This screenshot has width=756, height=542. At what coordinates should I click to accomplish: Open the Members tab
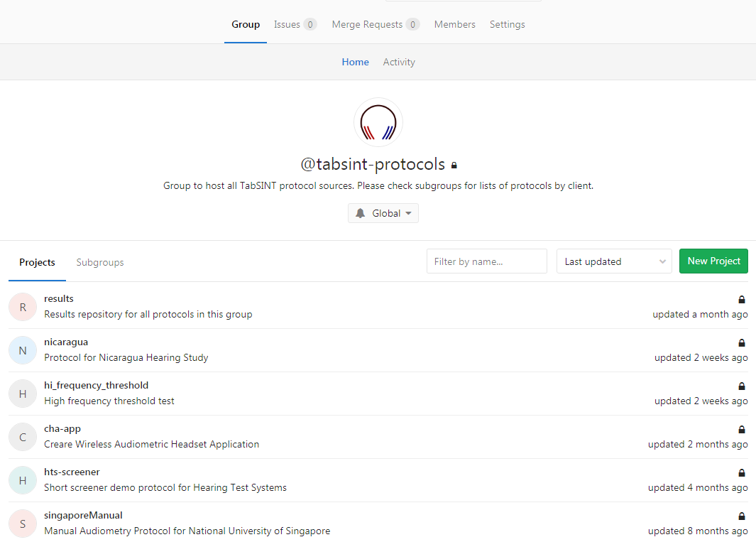pos(454,24)
